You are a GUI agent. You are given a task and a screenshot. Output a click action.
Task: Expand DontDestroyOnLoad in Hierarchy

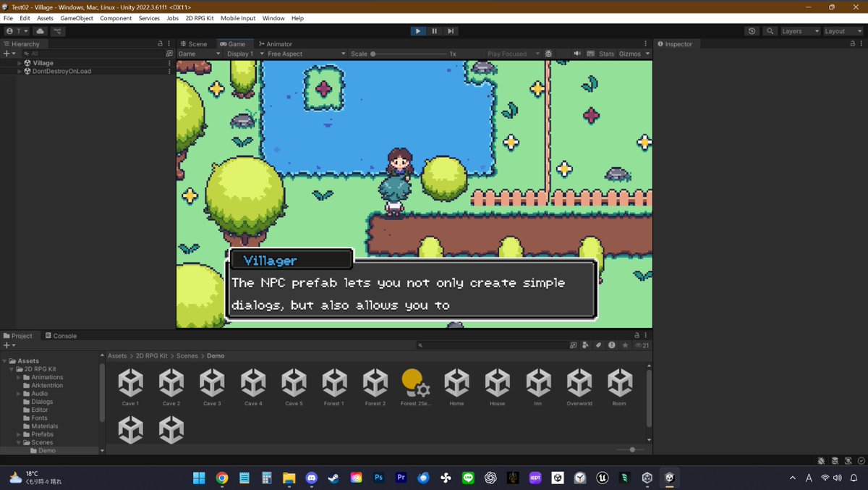pos(20,71)
